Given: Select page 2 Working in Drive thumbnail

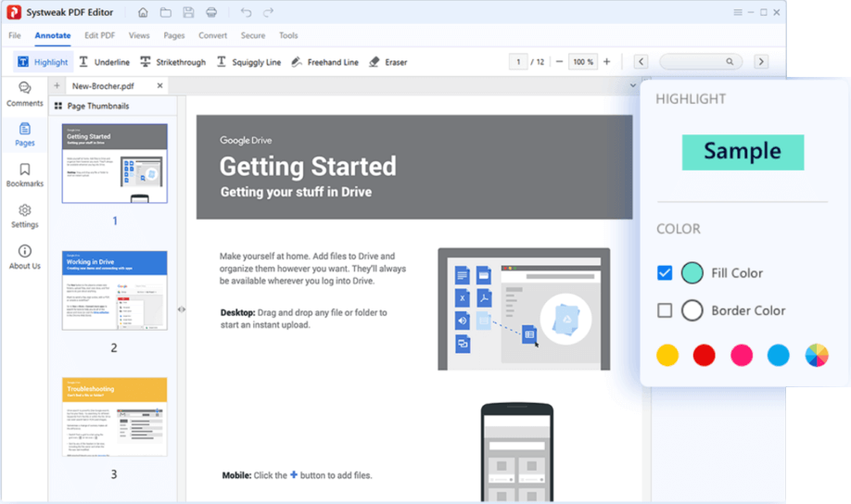Looking at the screenshot, I should pos(115,290).
